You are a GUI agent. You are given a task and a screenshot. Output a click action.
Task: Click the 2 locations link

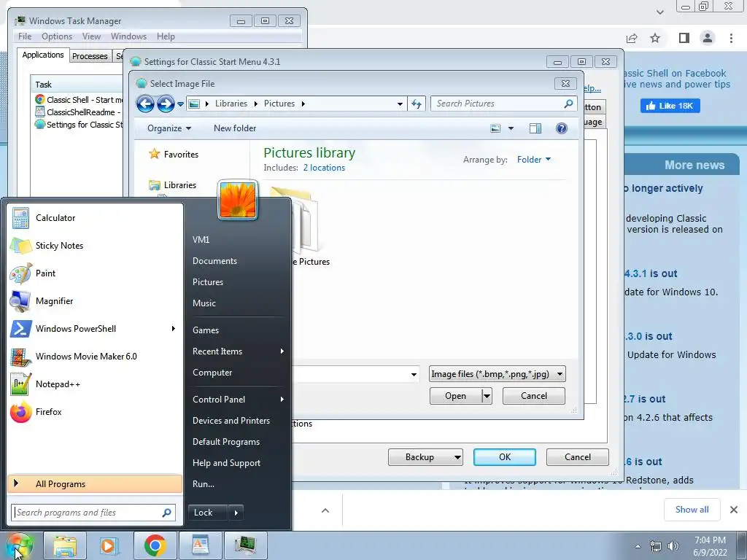(324, 168)
